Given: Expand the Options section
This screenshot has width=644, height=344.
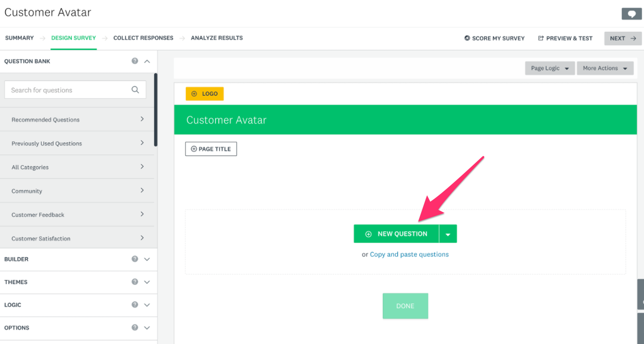Looking at the screenshot, I should (147, 328).
